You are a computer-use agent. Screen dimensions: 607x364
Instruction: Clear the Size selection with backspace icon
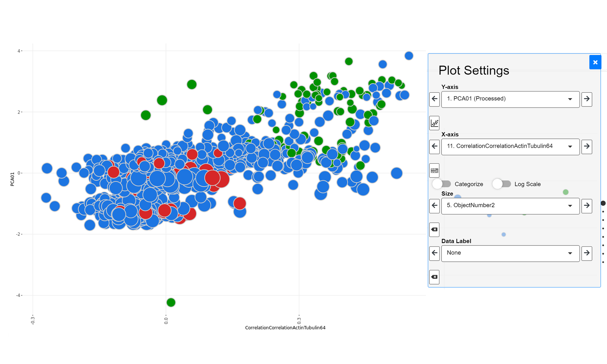pos(434,230)
